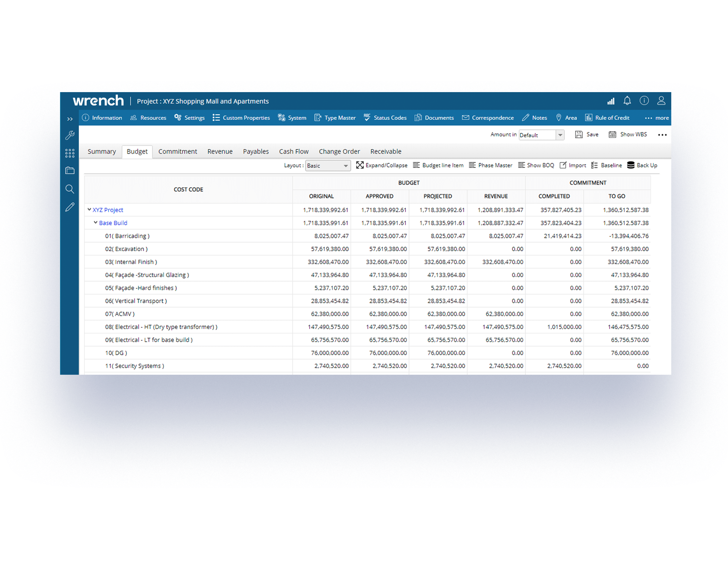The height and width of the screenshot is (578, 728).
Task: Open Rule of Credit in the toolbar
Action: pyautogui.click(x=607, y=118)
